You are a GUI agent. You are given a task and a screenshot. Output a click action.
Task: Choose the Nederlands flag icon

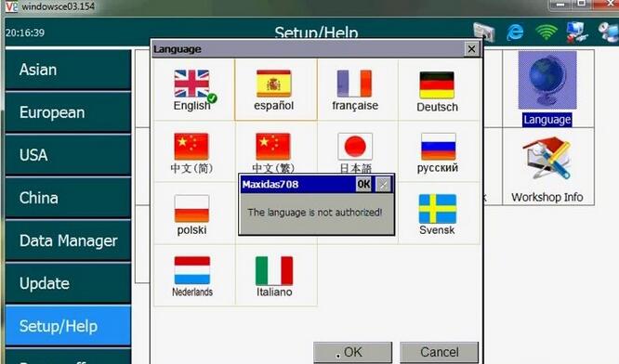(192, 270)
